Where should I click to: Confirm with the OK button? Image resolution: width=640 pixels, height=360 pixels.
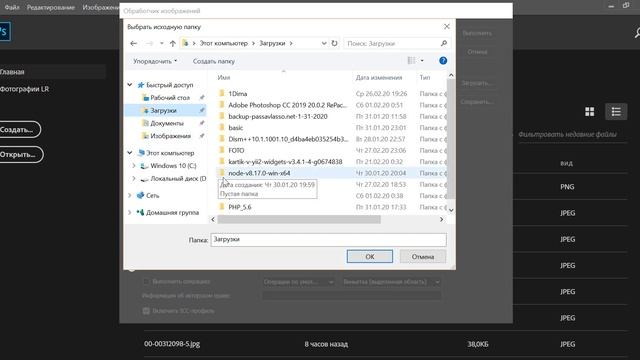point(370,257)
